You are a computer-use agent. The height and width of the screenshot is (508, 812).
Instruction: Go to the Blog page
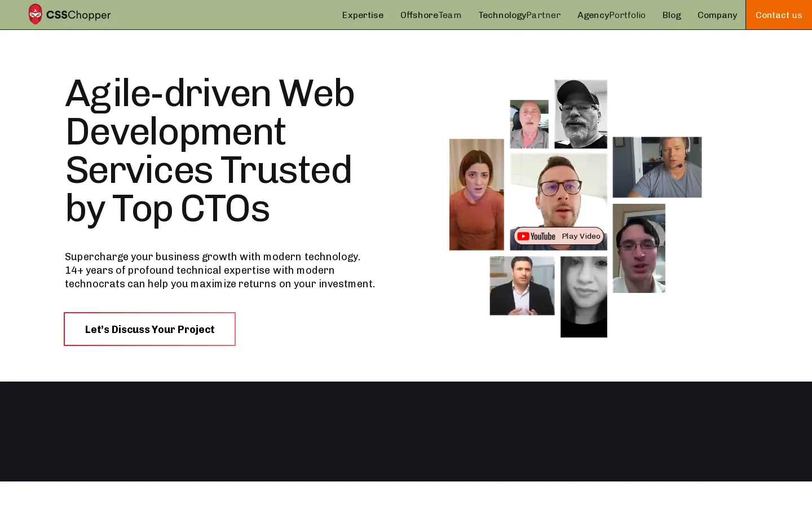click(672, 15)
